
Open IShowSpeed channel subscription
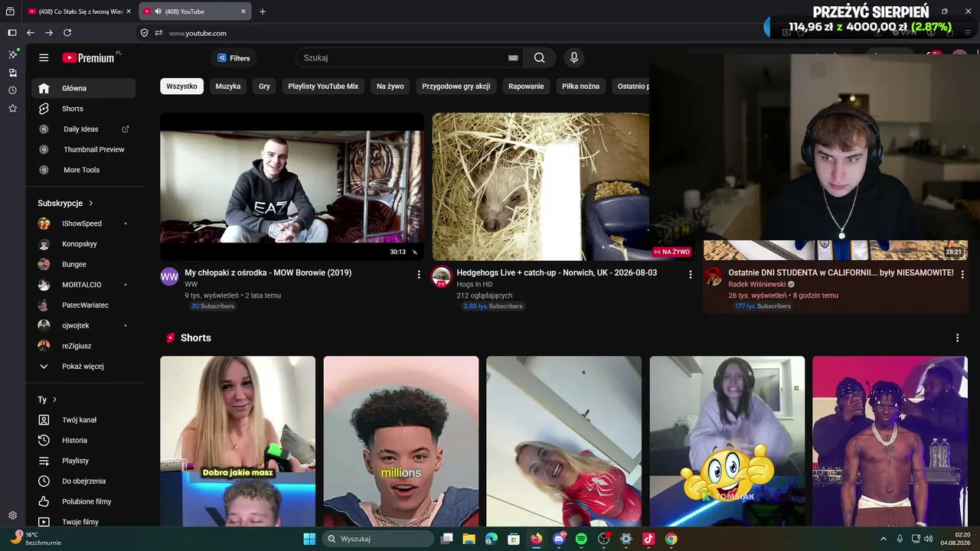[x=83, y=223]
